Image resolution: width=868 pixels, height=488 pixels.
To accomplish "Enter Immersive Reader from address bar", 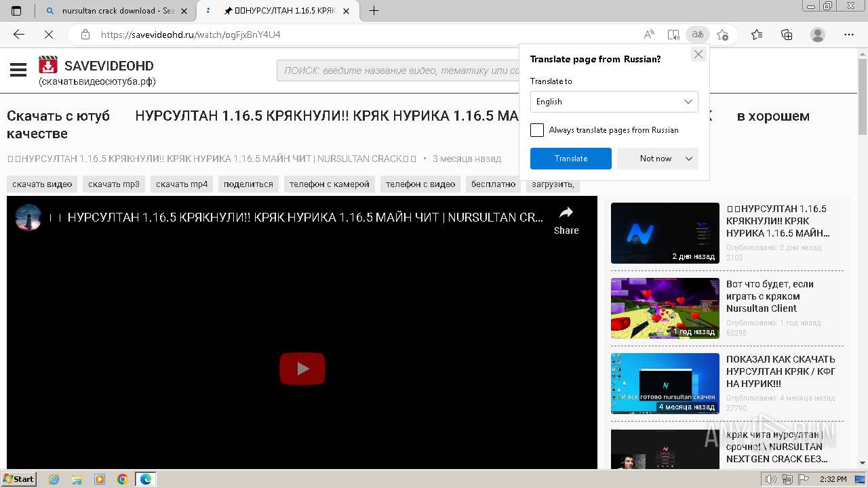I will [673, 35].
